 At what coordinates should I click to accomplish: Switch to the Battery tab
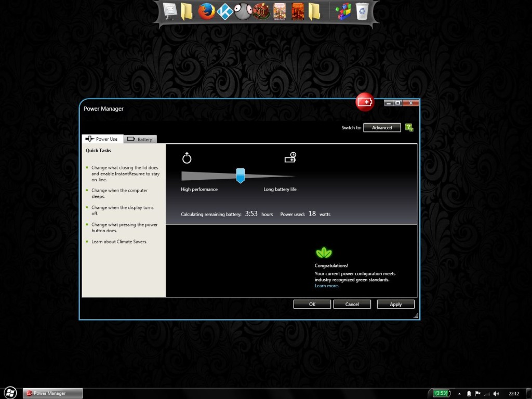pyautogui.click(x=140, y=139)
